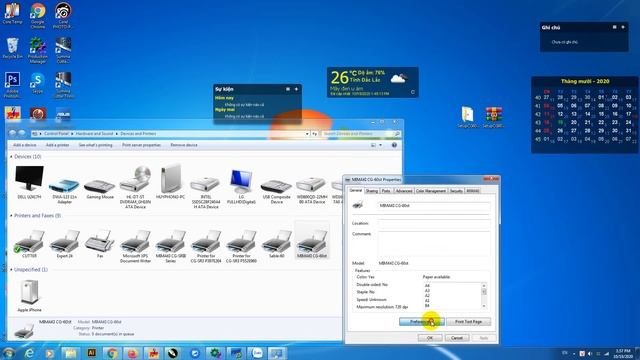Click add button on Sự kiện gadget
The image size is (640, 360).
[x=296, y=89]
